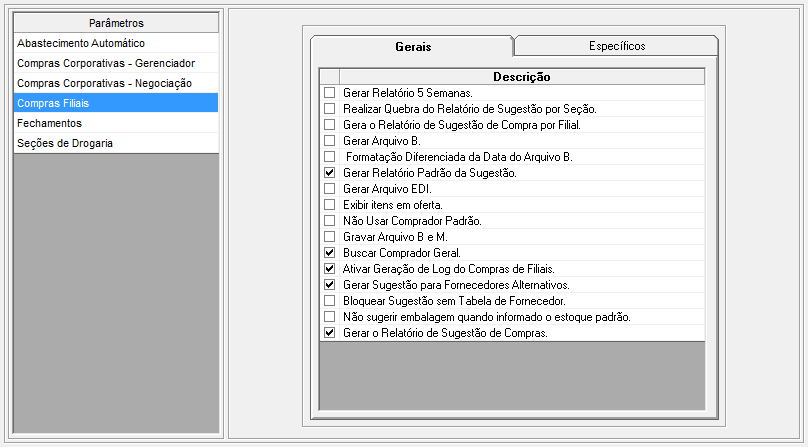The width and height of the screenshot is (808, 447).
Task: Open the Fechamentos parameter section
Action: point(50,123)
